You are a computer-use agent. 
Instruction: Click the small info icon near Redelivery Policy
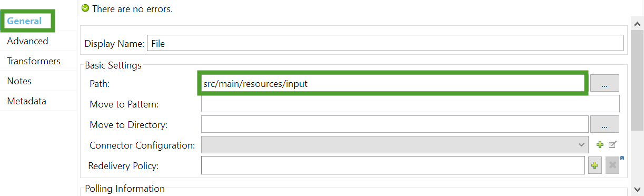click(x=622, y=158)
